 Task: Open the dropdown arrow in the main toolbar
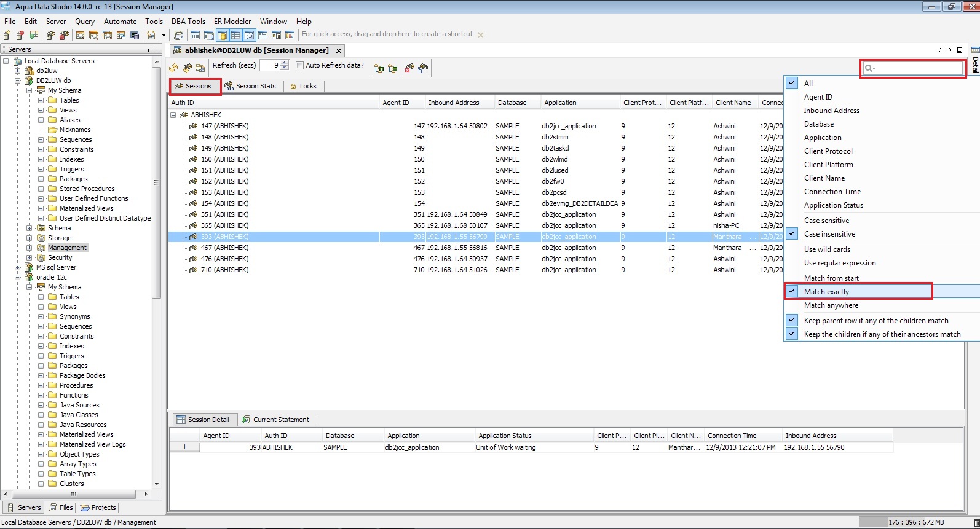164,35
